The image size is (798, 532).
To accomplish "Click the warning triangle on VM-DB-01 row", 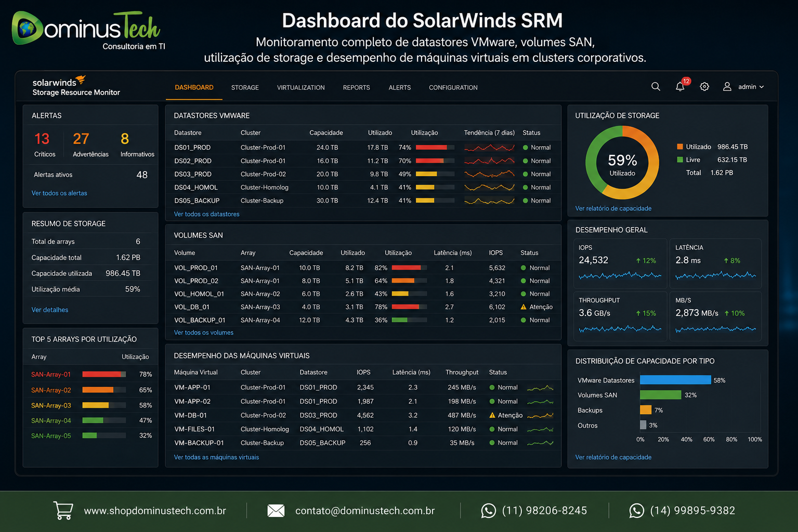I will coord(492,415).
